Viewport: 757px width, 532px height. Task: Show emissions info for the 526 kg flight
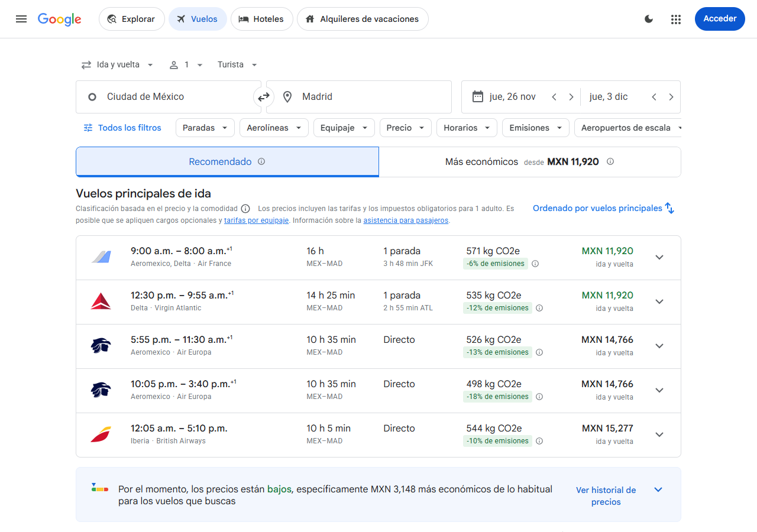pyautogui.click(x=539, y=352)
